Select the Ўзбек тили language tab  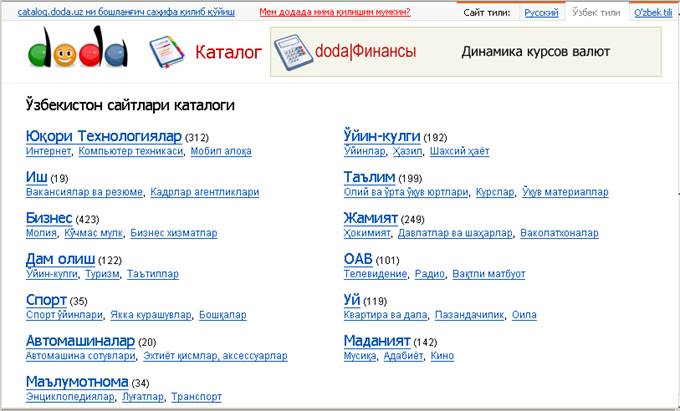[x=596, y=13]
